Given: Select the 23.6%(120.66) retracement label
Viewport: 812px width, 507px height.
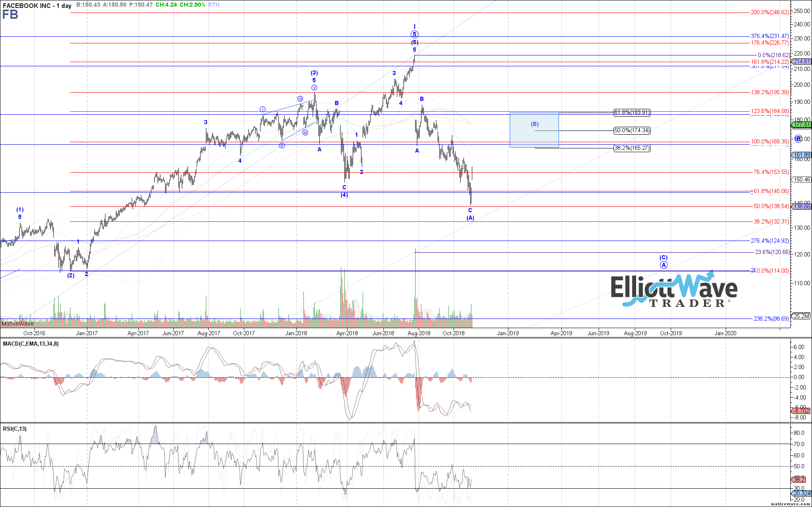Looking at the screenshot, I should tap(772, 252).
